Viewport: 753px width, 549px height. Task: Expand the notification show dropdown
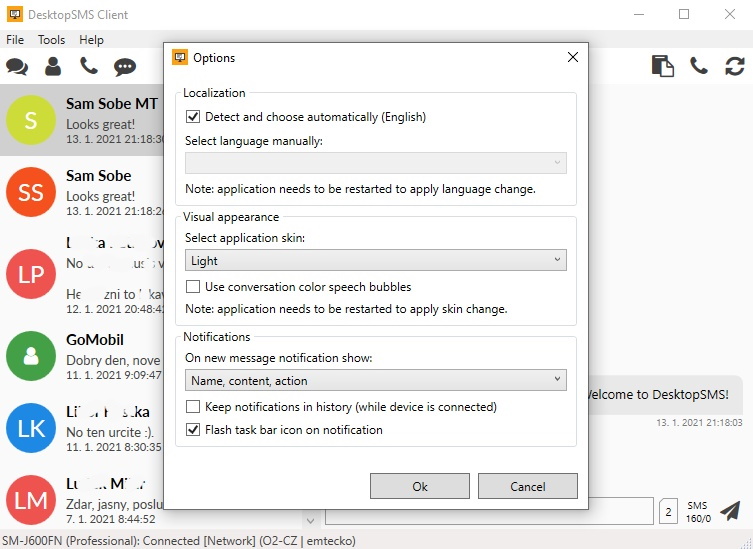pos(375,381)
